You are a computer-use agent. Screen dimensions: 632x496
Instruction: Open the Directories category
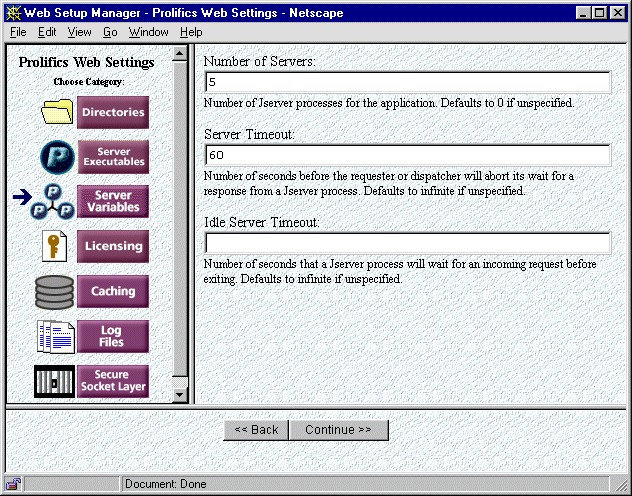[x=113, y=112]
